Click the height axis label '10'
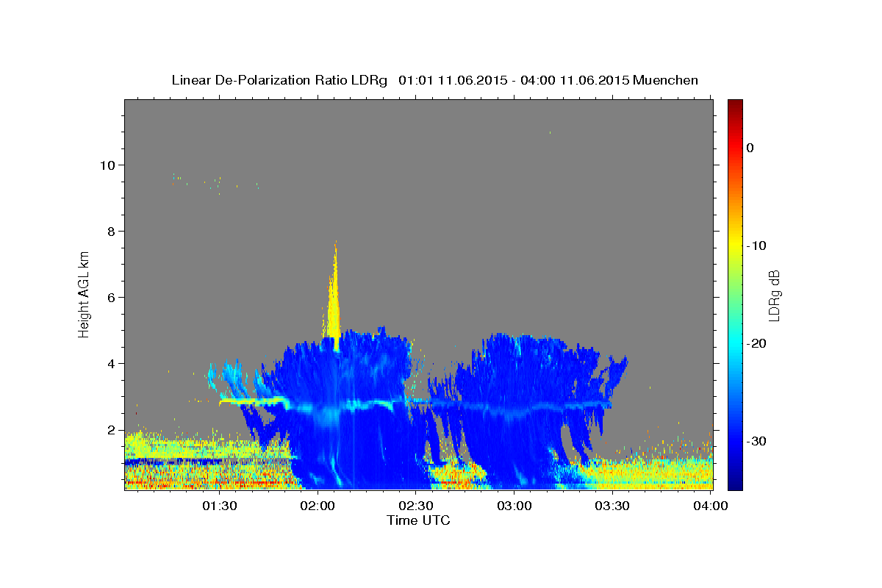 click(x=107, y=165)
